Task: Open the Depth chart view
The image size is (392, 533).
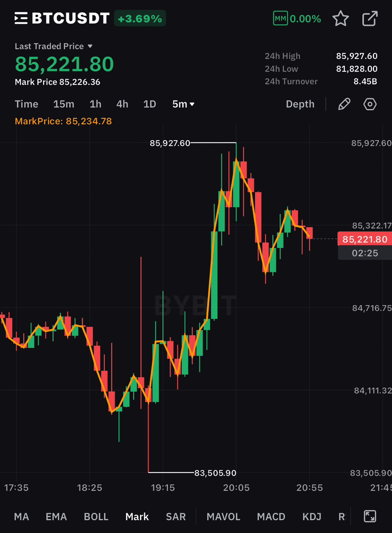Action: coord(300,104)
